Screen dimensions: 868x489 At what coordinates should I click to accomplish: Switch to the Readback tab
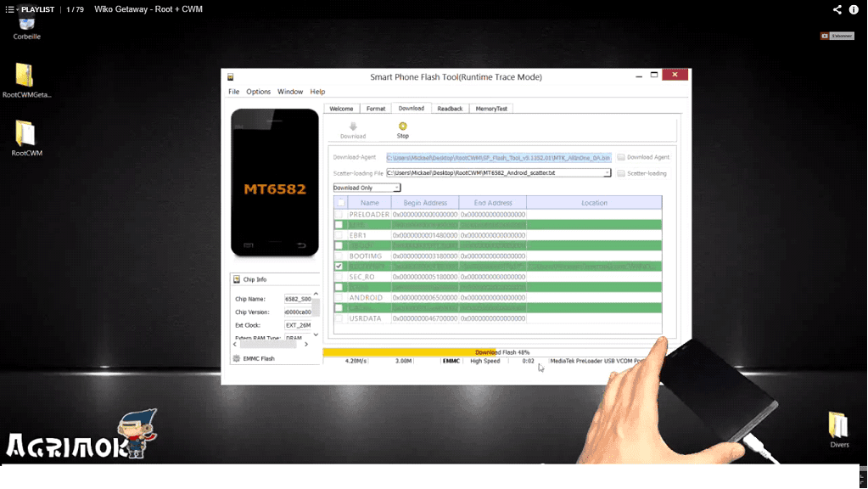pos(450,109)
